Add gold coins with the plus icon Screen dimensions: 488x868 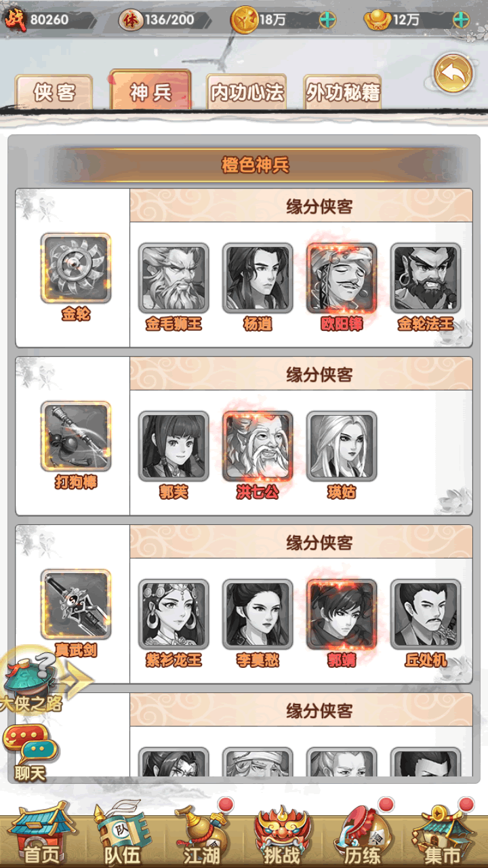pyautogui.click(x=327, y=19)
